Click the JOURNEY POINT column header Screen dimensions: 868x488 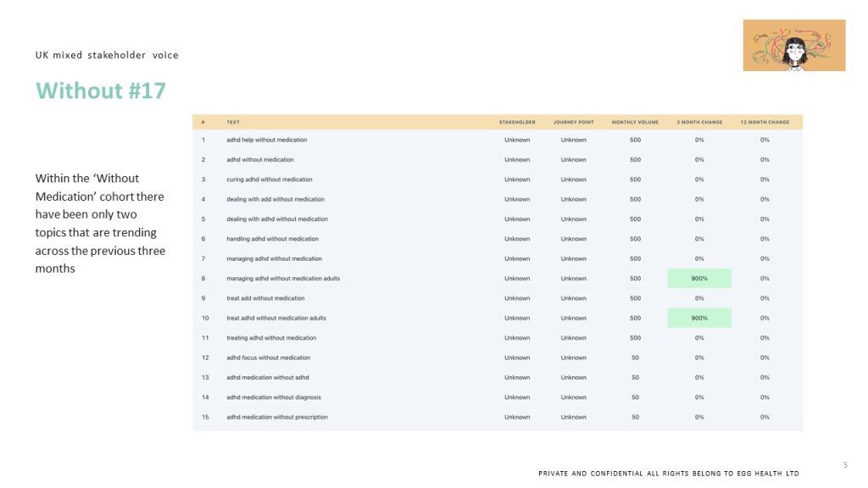tap(574, 122)
